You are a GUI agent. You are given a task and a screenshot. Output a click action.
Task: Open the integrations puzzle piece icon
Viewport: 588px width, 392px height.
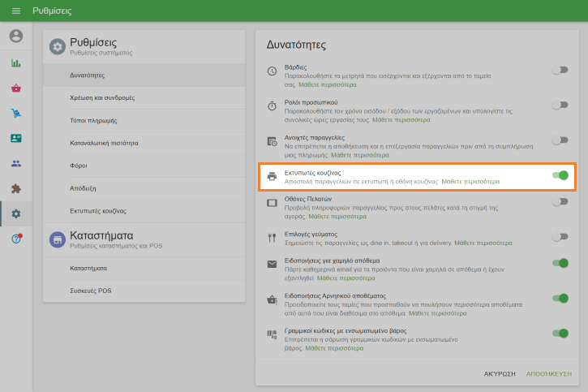[x=16, y=189]
